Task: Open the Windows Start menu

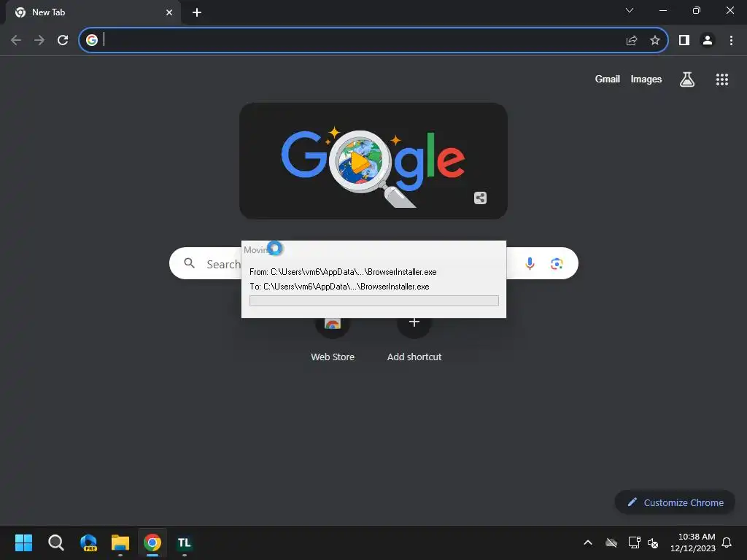Action: coord(23,542)
